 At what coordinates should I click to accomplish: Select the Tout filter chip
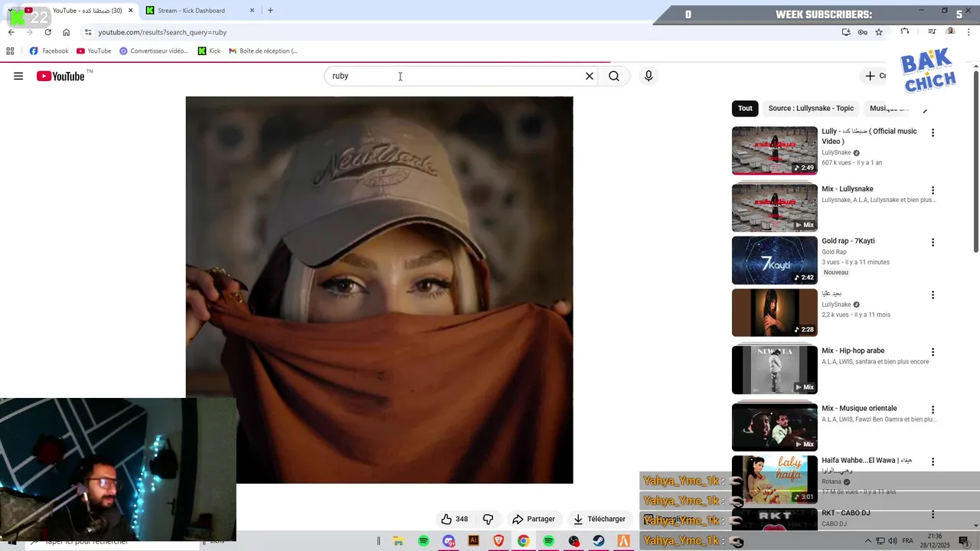[x=745, y=109]
